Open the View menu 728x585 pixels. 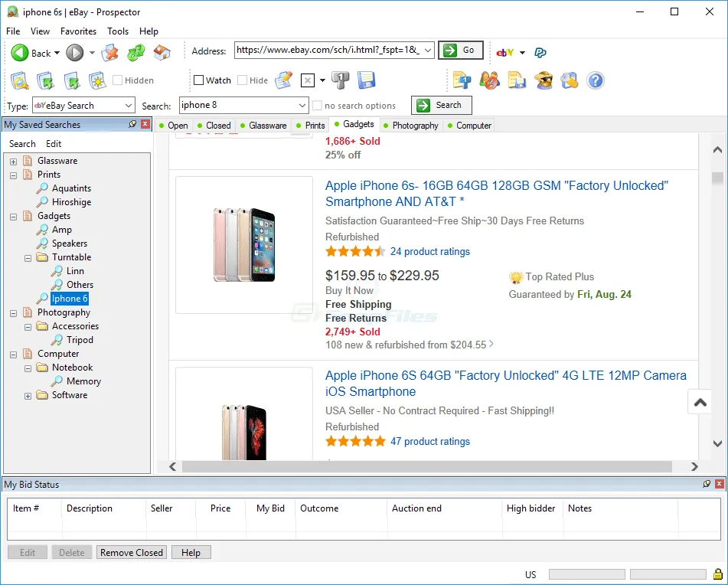click(40, 31)
